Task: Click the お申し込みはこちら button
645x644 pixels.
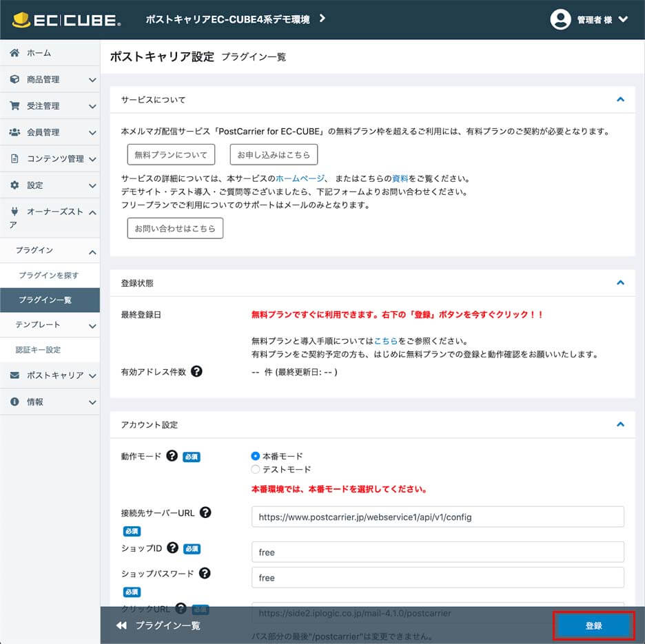Action: (274, 154)
